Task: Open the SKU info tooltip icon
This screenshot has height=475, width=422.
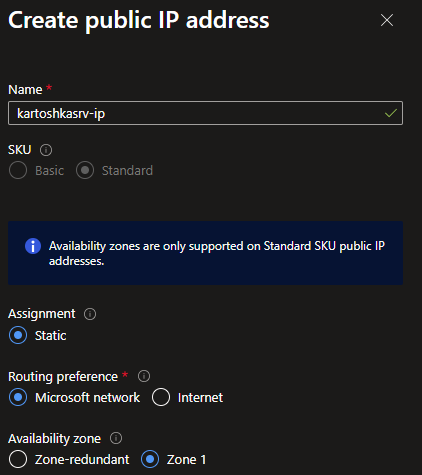Action: [46, 150]
